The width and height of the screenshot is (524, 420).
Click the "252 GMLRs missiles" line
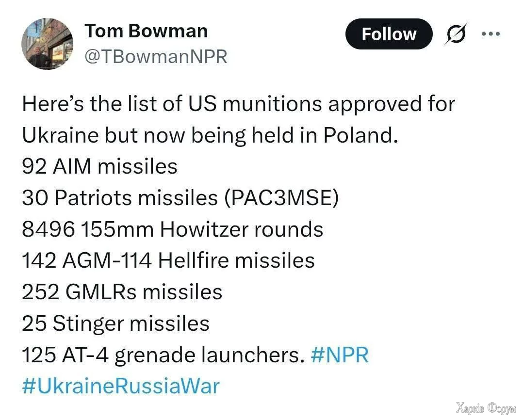(122, 292)
